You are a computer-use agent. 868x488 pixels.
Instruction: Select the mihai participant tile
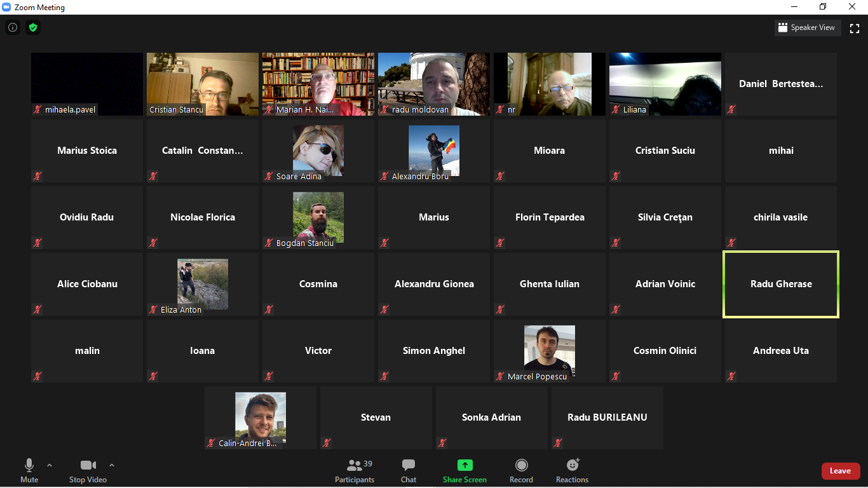(781, 151)
